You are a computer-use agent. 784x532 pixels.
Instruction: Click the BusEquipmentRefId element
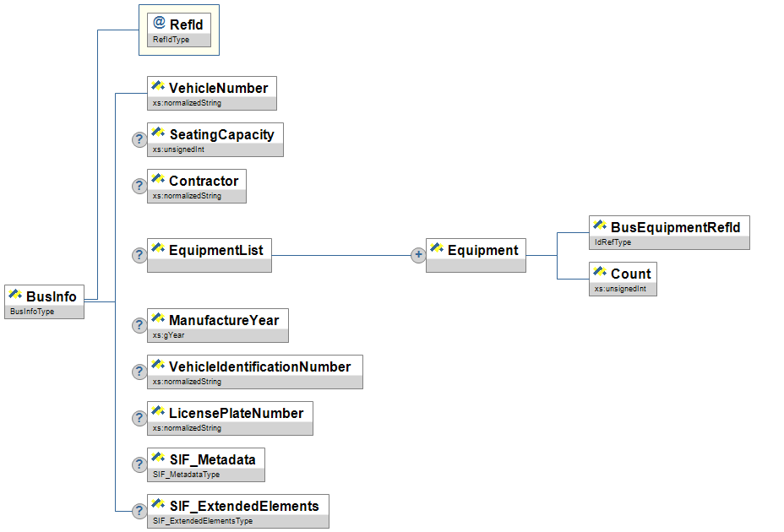click(x=669, y=227)
